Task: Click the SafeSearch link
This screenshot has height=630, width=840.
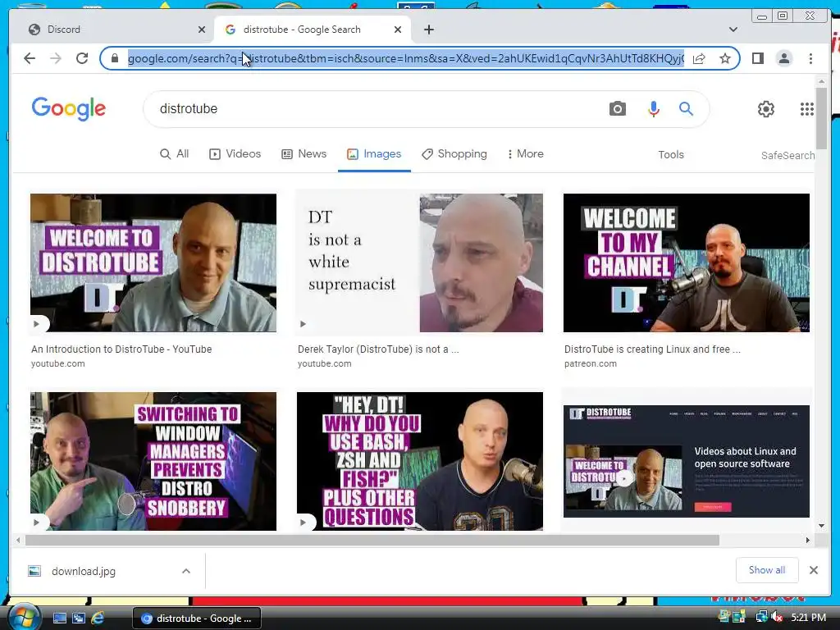Action: point(787,155)
